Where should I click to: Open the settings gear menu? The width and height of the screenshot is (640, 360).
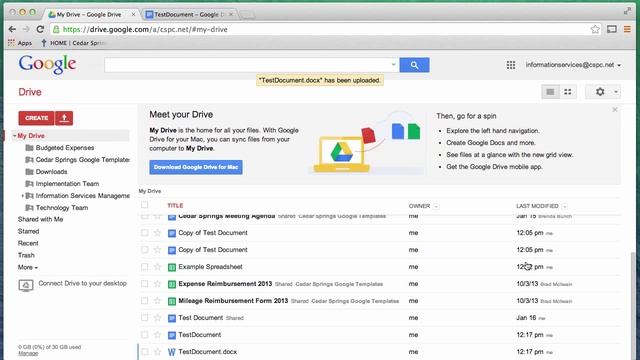point(600,92)
